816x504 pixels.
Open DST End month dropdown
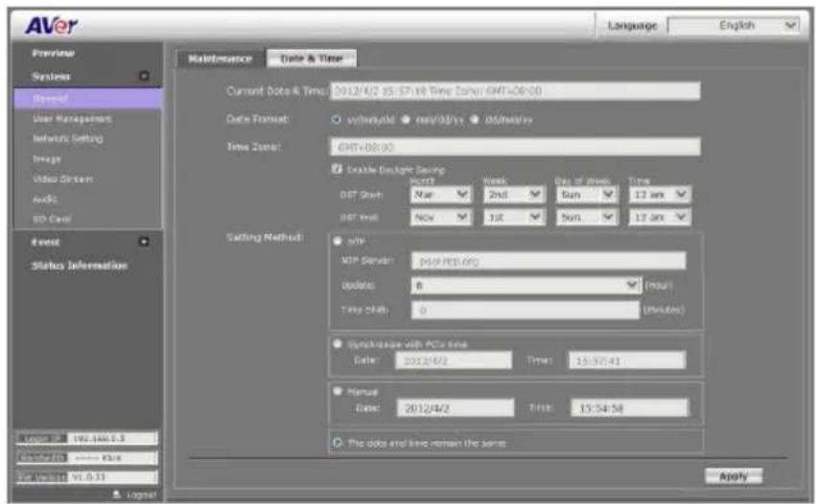click(x=441, y=217)
